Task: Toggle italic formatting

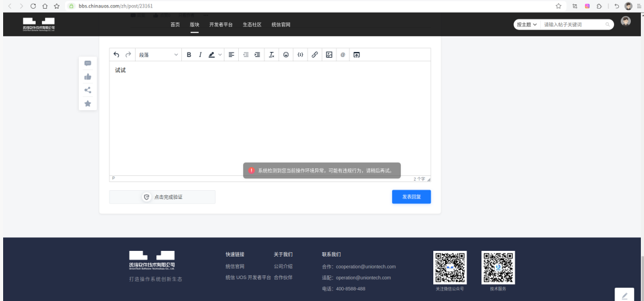Action: 201,54
